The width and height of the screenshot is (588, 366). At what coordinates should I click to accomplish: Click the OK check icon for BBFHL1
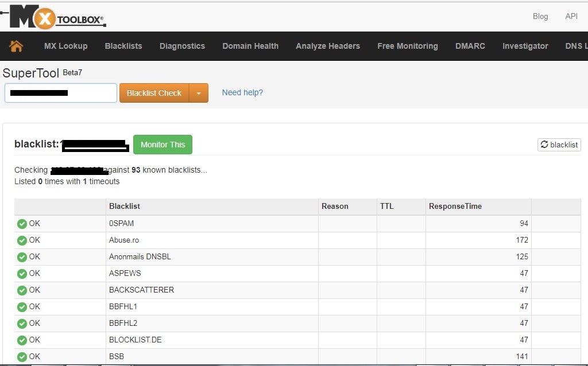(22, 307)
